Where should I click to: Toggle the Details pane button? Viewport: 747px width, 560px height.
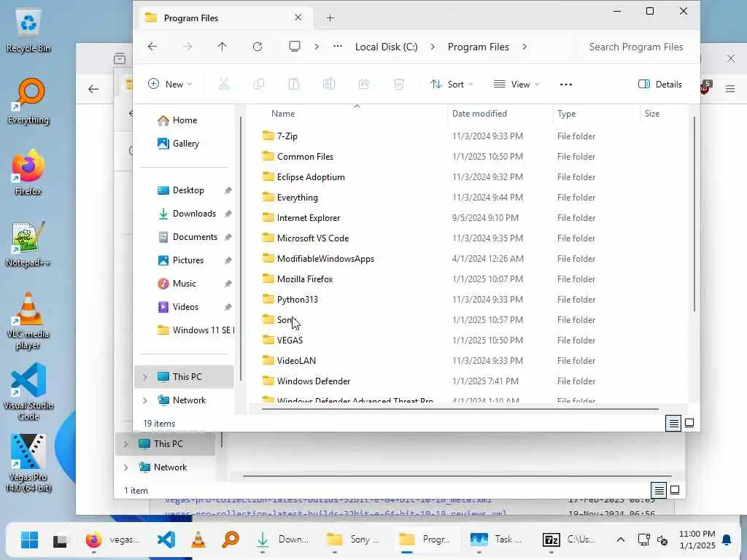pyautogui.click(x=659, y=85)
